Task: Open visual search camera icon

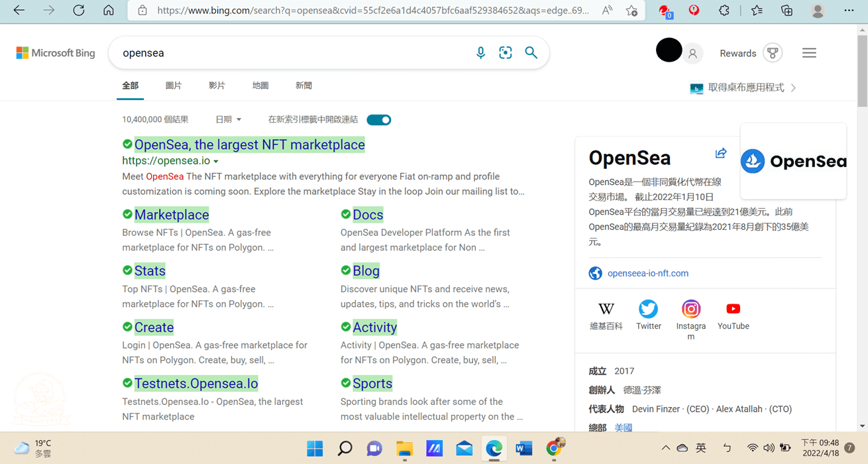Action: point(506,53)
